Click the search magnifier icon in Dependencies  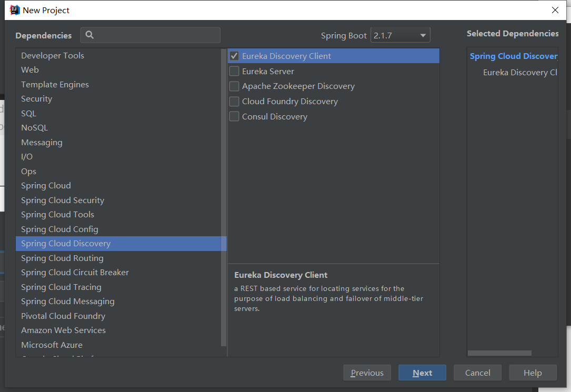(89, 35)
